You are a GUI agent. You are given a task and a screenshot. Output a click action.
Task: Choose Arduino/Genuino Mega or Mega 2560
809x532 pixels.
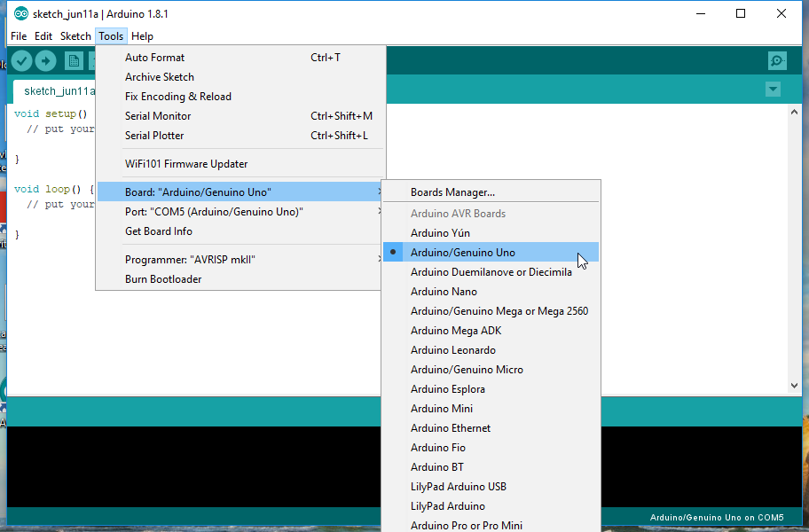coord(491,311)
